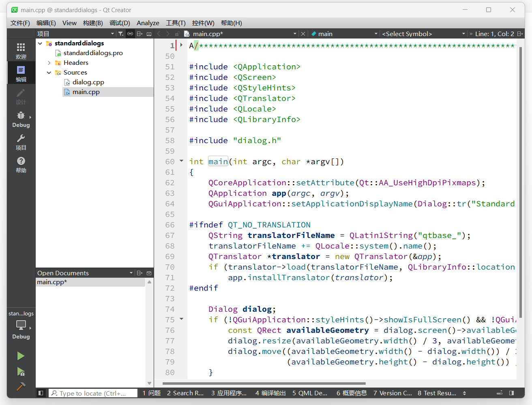The width and height of the screenshot is (532, 405).
Task: Click the green Run button
Action: (x=21, y=356)
